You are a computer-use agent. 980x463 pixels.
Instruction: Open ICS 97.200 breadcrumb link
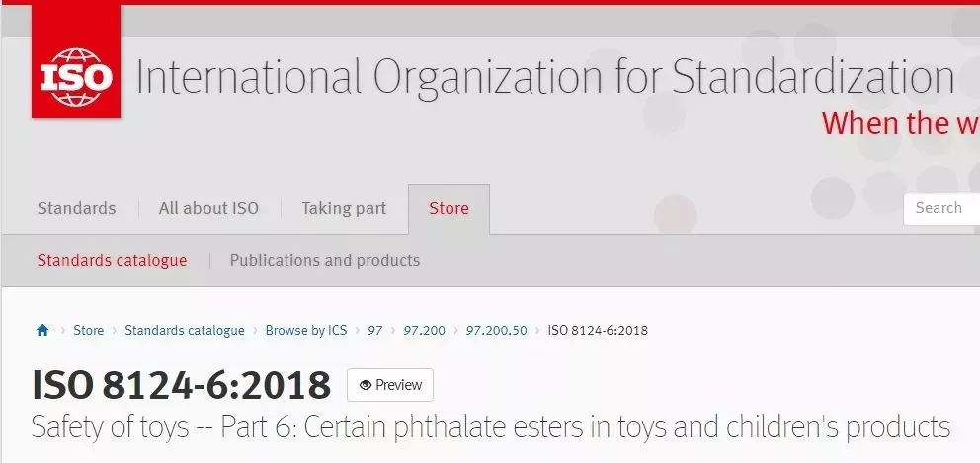(425, 330)
